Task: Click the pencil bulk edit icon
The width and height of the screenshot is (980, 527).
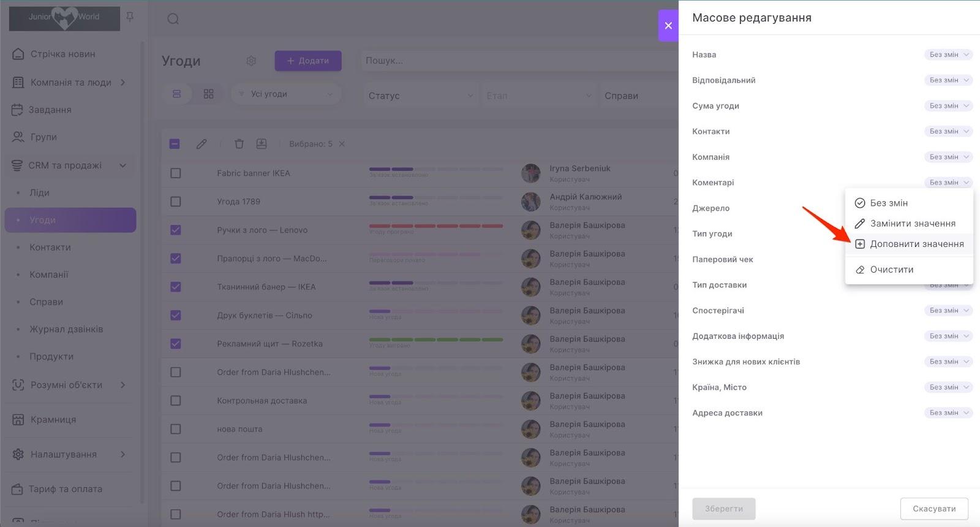Action: [x=202, y=144]
